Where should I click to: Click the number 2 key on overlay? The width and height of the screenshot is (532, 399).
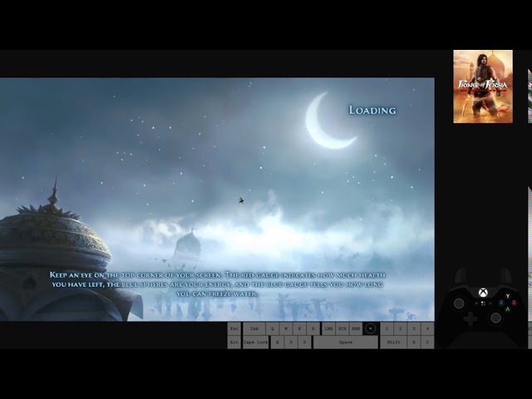tap(401, 328)
